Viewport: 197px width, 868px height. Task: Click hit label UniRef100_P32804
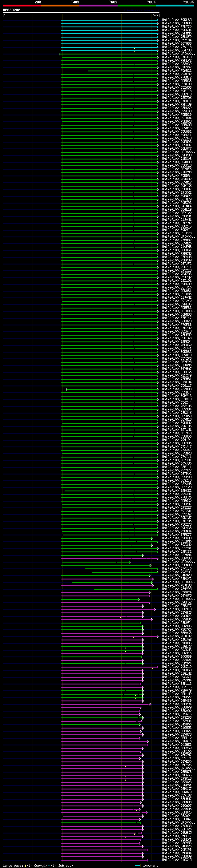177,660
